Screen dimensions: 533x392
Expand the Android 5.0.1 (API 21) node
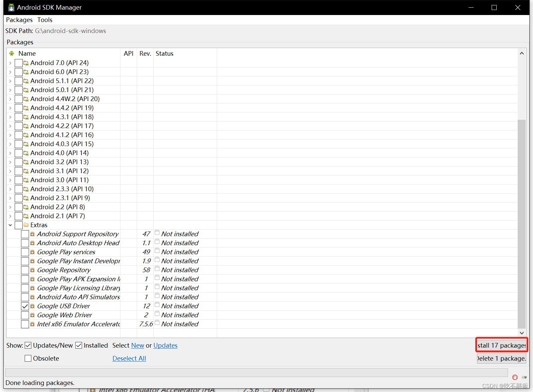click(x=10, y=90)
